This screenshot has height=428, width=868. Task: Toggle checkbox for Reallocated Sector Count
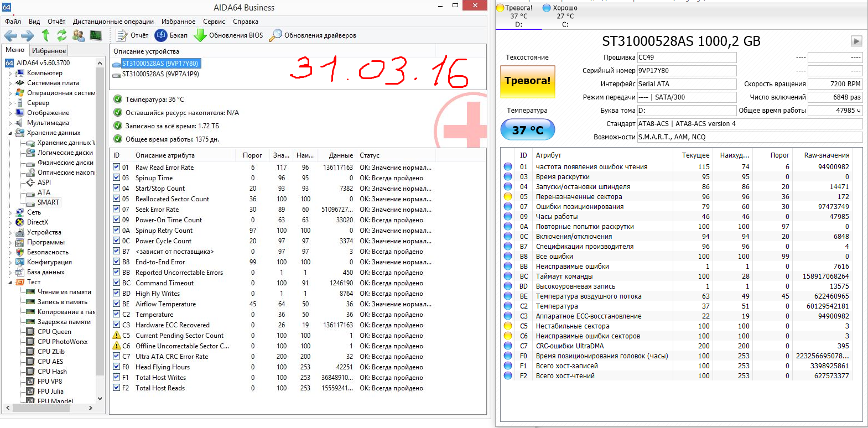[x=117, y=199]
